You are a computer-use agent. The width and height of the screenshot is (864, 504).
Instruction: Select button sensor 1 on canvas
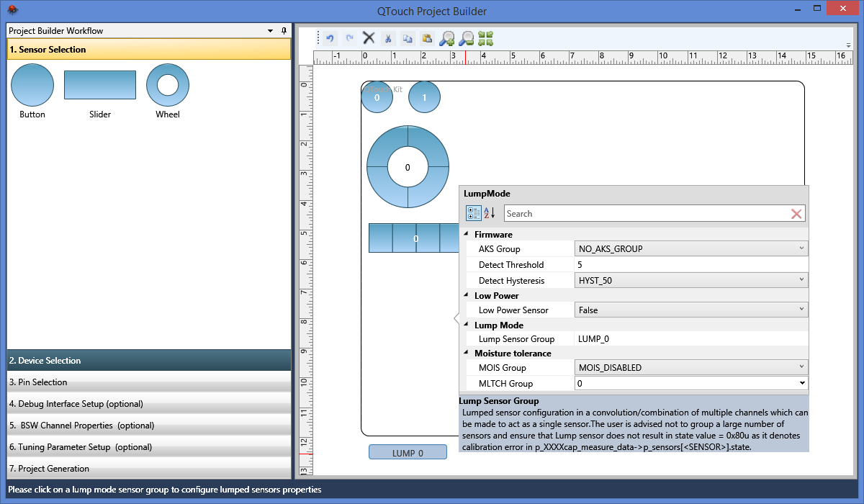(x=424, y=97)
